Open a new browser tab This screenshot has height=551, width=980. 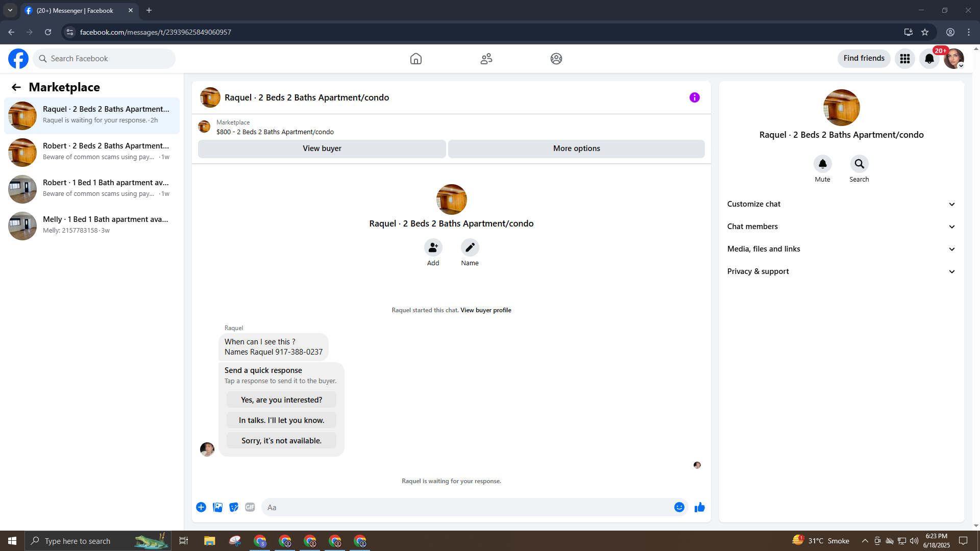click(149, 10)
